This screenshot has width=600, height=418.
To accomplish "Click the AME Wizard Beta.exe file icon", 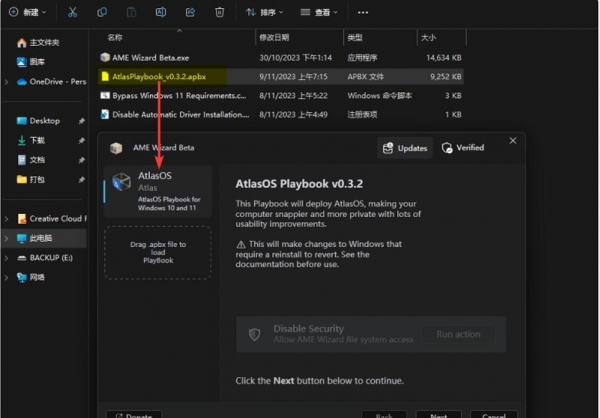I will [x=105, y=57].
